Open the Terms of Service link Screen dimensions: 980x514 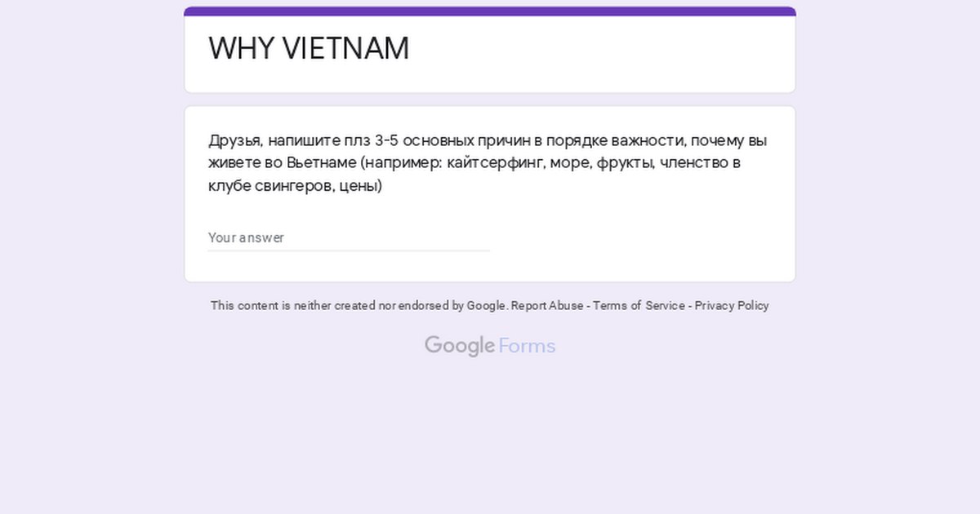[639, 306]
